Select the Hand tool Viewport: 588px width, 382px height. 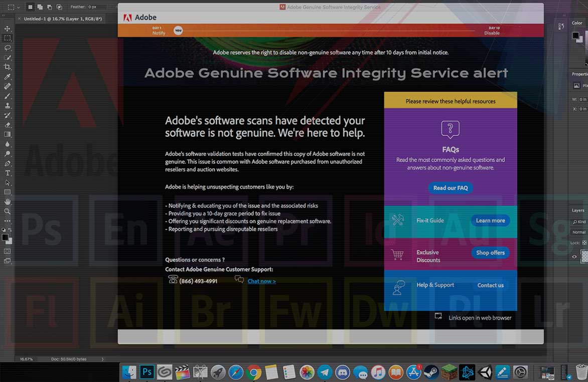tap(7, 202)
